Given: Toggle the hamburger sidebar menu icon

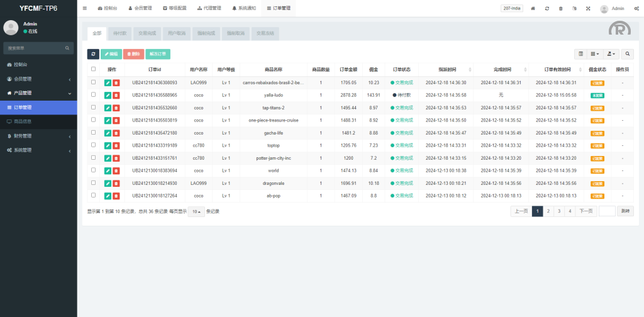Looking at the screenshot, I should click(85, 9).
